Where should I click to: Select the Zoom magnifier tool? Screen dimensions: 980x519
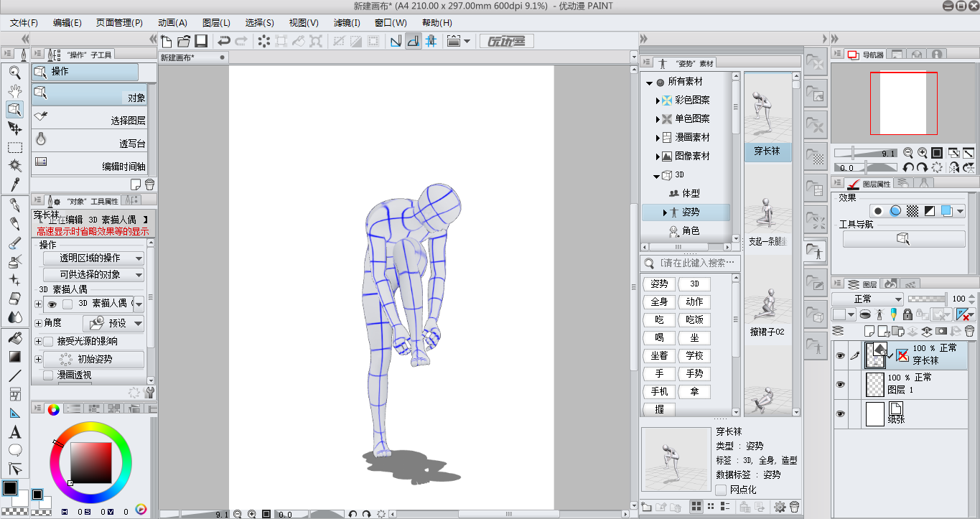pyautogui.click(x=14, y=72)
